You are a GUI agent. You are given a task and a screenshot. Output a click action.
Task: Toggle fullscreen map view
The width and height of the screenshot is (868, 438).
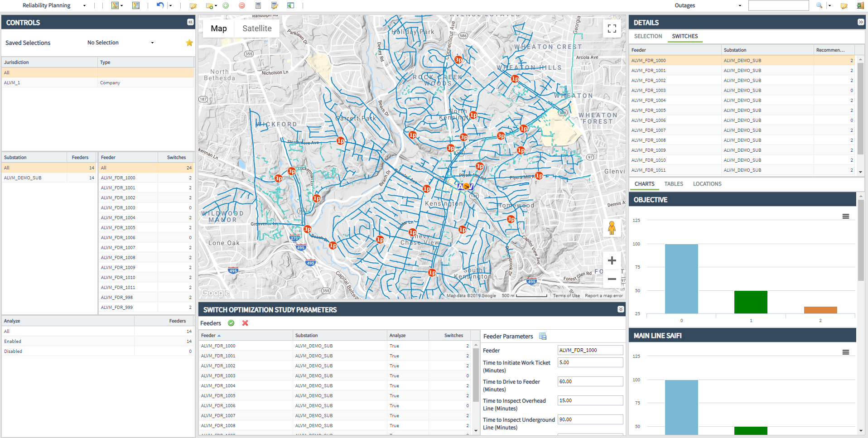pyautogui.click(x=612, y=29)
